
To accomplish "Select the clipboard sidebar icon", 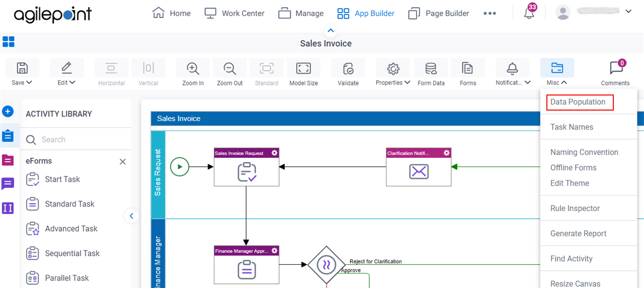I will [x=8, y=136].
